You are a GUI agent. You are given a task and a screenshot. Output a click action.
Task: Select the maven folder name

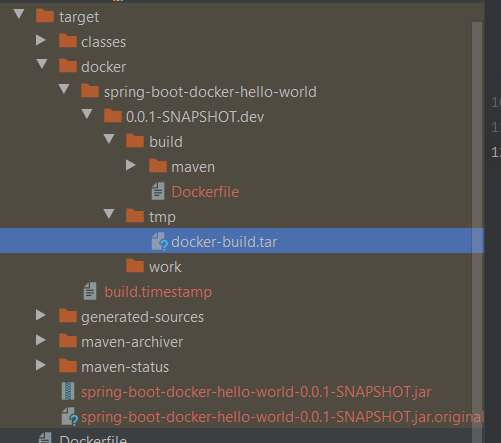tap(193, 167)
